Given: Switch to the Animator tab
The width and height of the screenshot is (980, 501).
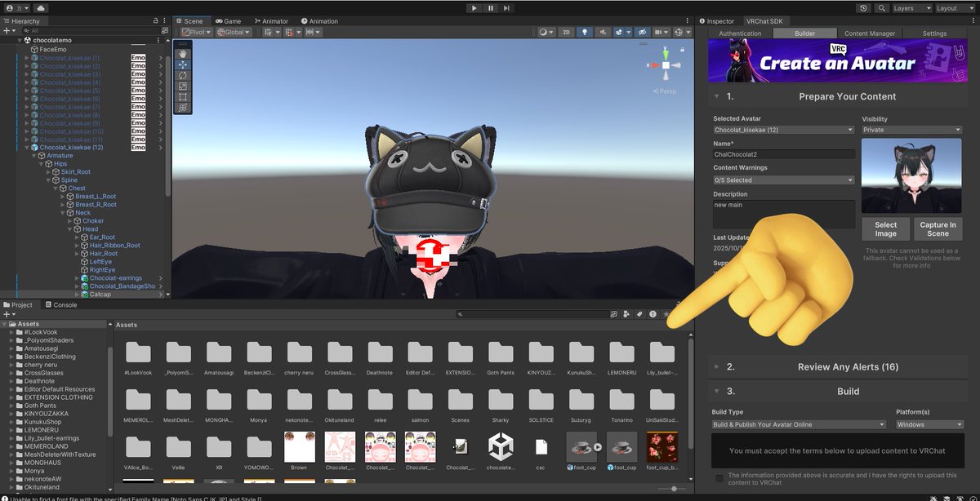Looking at the screenshot, I should (x=270, y=21).
